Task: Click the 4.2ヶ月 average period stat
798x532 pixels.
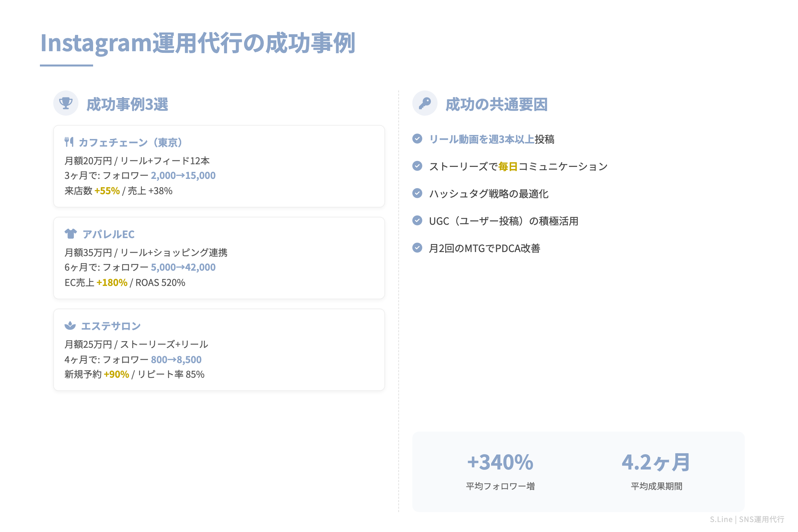Action: tap(655, 462)
